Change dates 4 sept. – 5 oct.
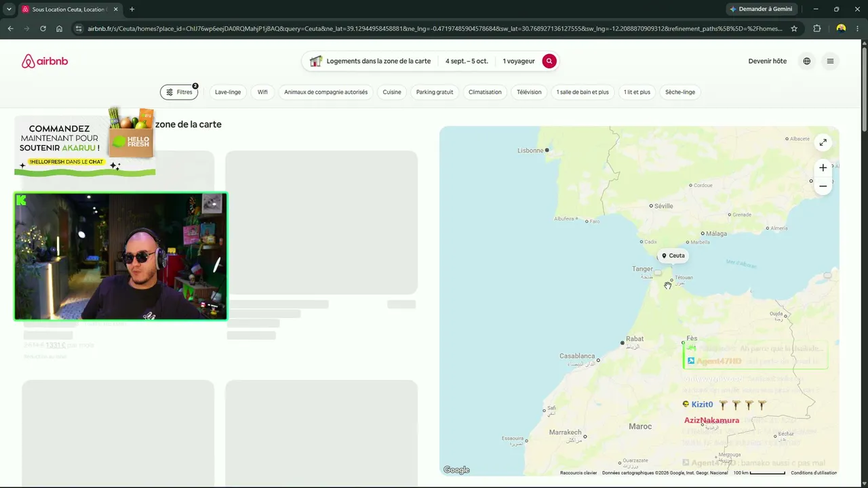Image resolution: width=868 pixels, height=488 pixels. (x=467, y=61)
